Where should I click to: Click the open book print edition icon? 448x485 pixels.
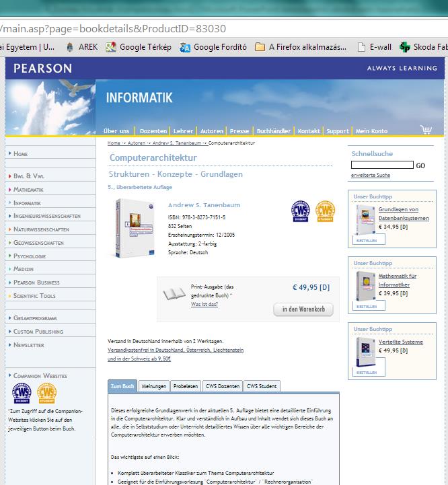click(x=174, y=293)
